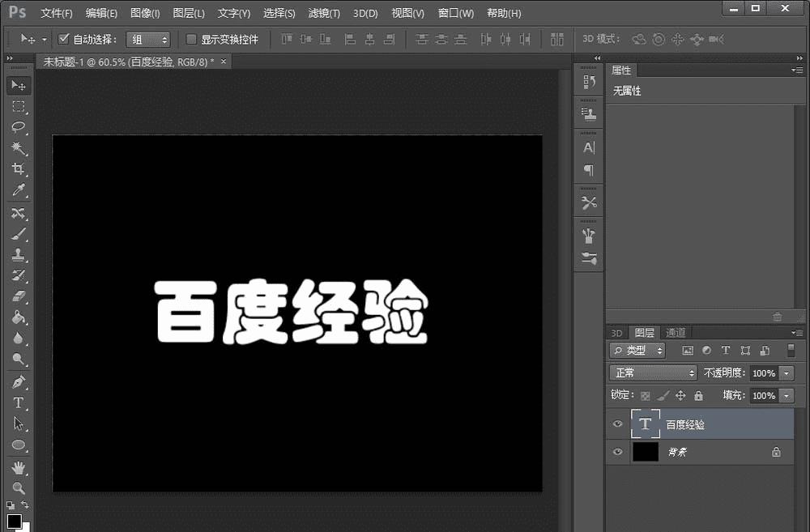Close the 未标题-1 document tab
Viewport: 810px width, 532px height.
(x=224, y=61)
